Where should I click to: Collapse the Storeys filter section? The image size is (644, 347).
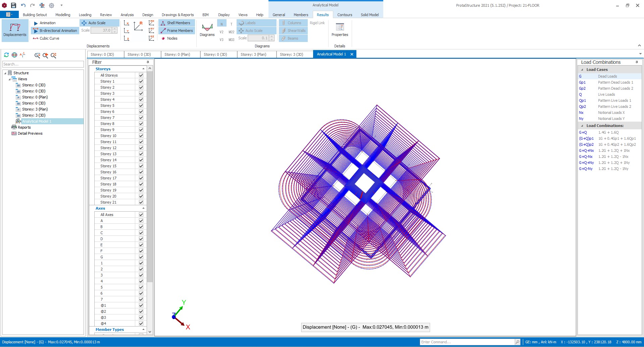(143, 69)
